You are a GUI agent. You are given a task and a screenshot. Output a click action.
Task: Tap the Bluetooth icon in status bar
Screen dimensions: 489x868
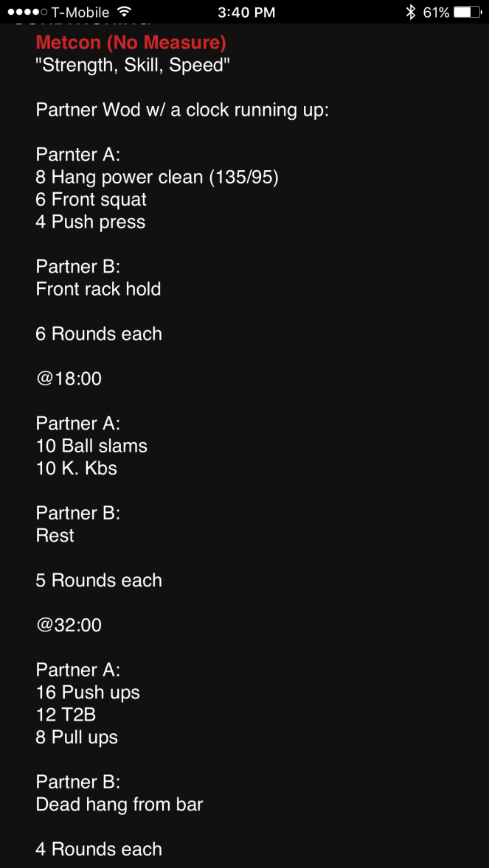[411, 12]
